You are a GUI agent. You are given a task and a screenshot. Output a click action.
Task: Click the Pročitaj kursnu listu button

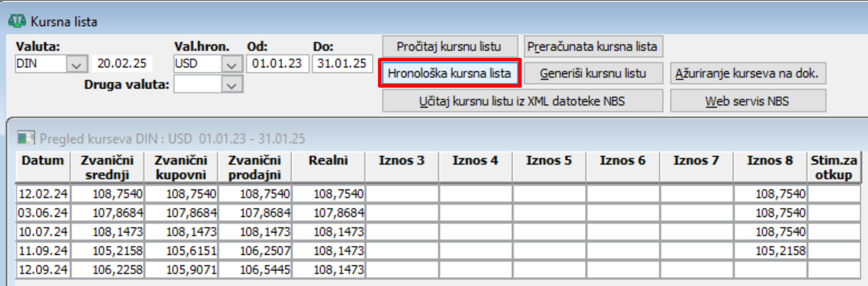click(x=450, y=46)
